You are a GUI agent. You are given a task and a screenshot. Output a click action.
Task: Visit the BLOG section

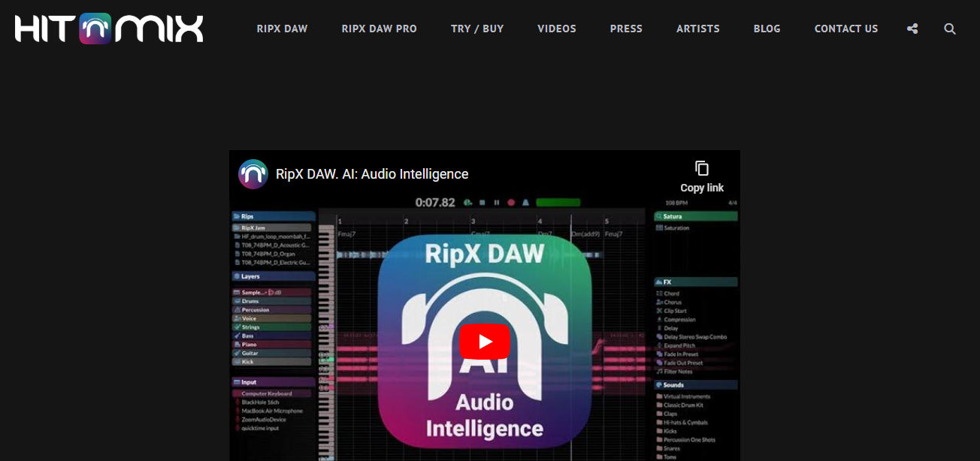coord(767,29)
